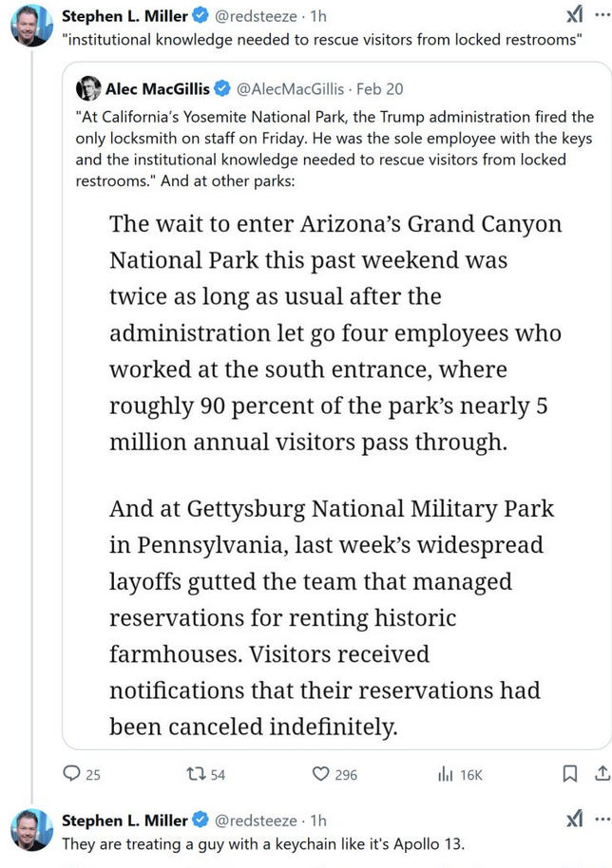This screenshot has height=868, width=612.
Task: Open the reply icon showing 25 replies
Action: tap(72, 774)
